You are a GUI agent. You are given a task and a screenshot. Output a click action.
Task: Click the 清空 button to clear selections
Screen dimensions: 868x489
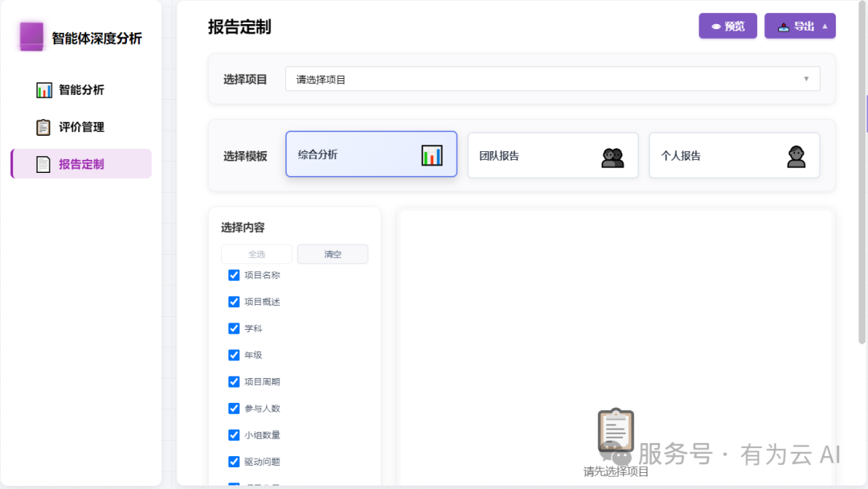pos(332,253)
